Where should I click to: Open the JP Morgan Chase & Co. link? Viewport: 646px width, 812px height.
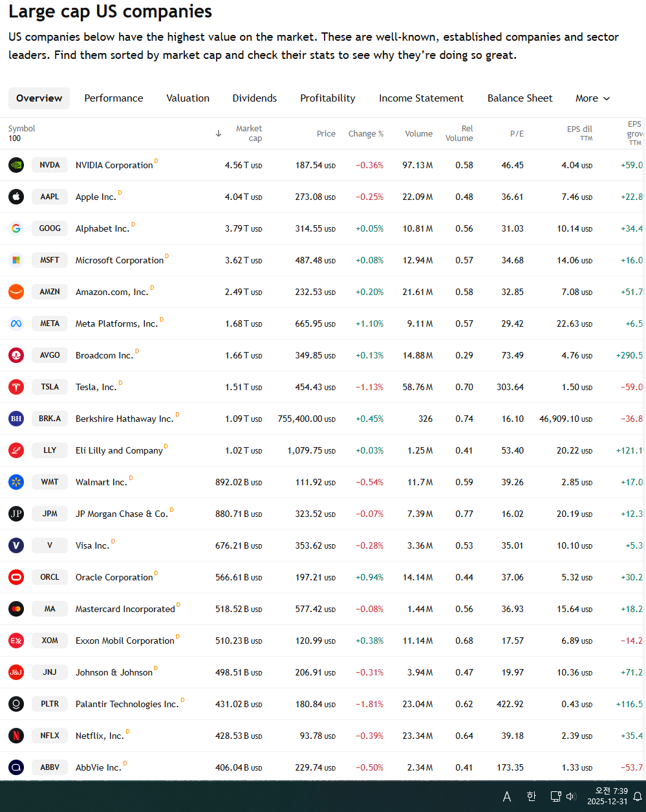click(122, 514)
